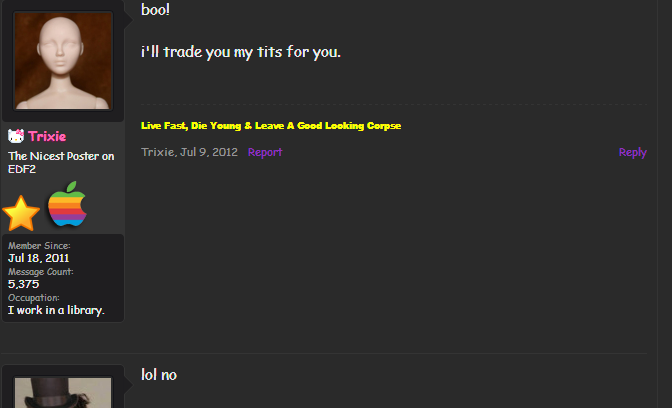Click the gold star badge icon

[21, 213]
